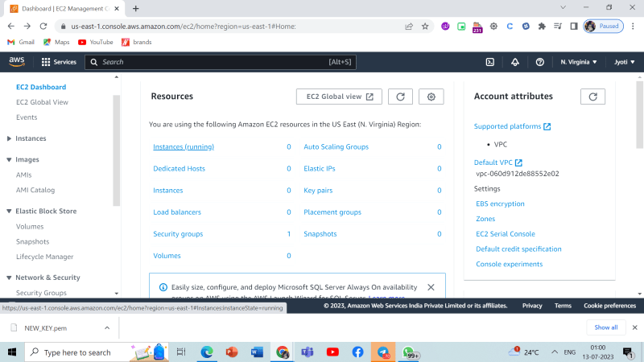Go back in browser history

tap(11, 27)
